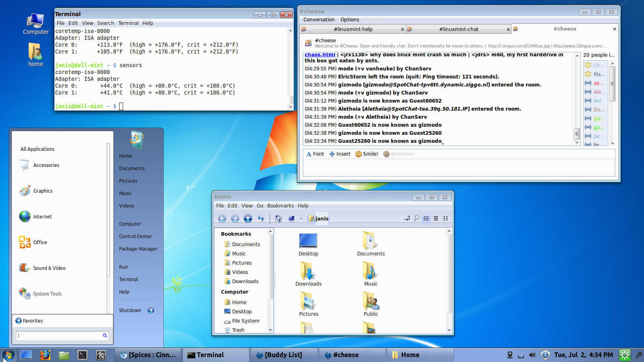This screenshot has height=362, width=644.
Task: Open the Go menu in file manager
Action: tap(260, 206)
